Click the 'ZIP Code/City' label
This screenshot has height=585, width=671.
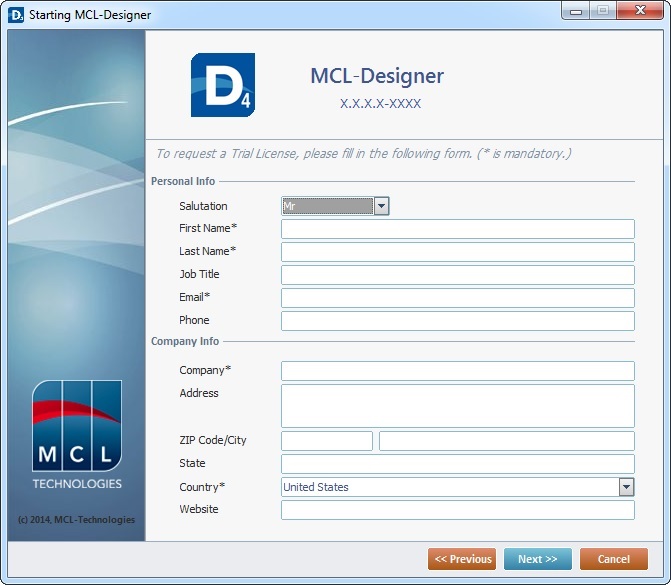click(213, 440)
